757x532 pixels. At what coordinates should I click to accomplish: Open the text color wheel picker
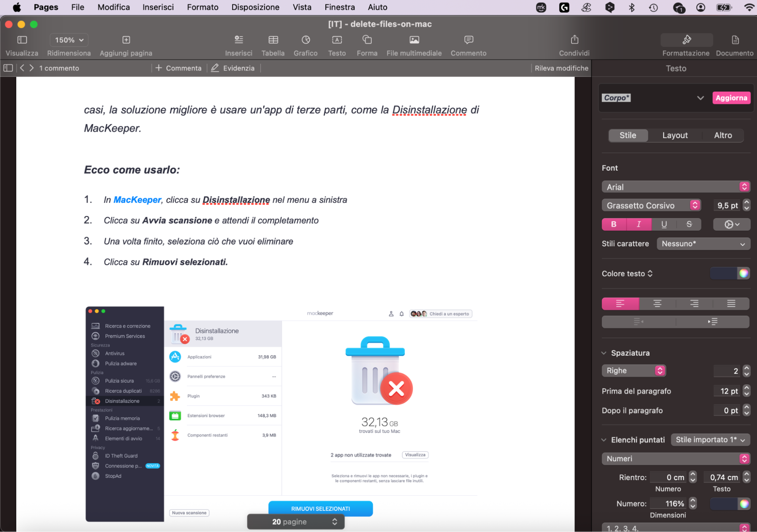click(743, 274)
